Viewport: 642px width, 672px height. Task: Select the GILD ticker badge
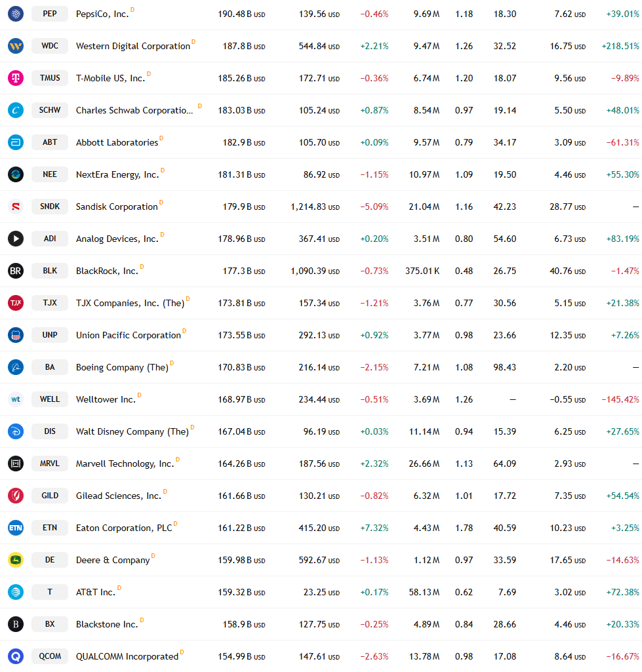point(50,496)
